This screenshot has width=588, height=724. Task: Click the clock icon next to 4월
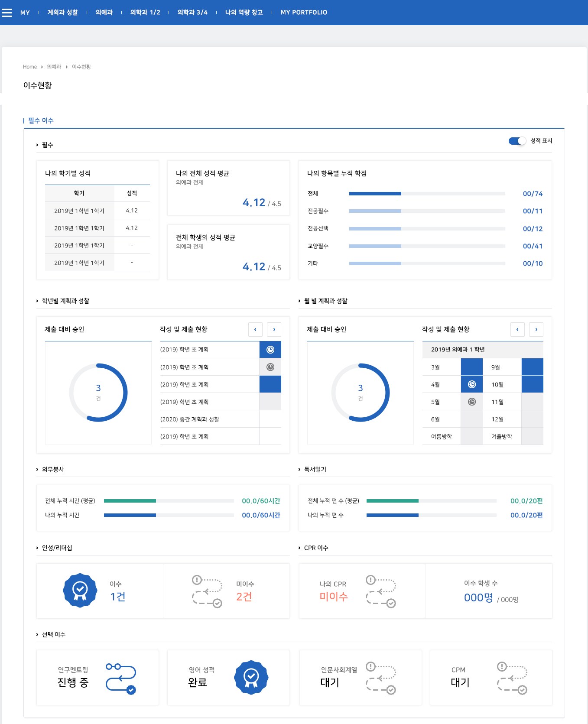pos(472,384)
